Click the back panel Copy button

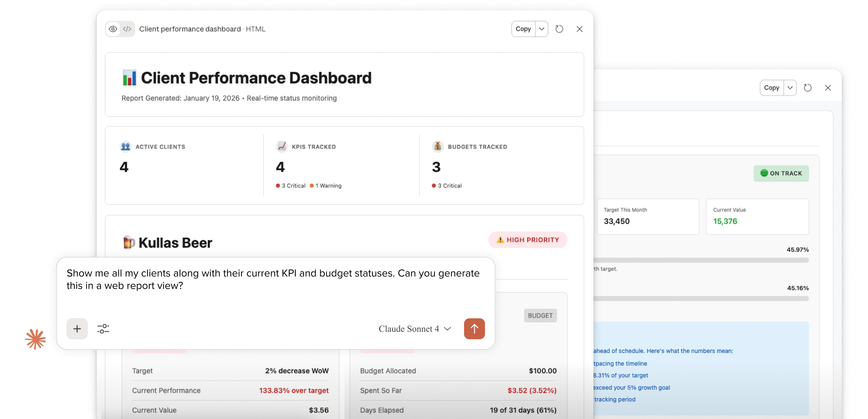(x=771, y=88)
